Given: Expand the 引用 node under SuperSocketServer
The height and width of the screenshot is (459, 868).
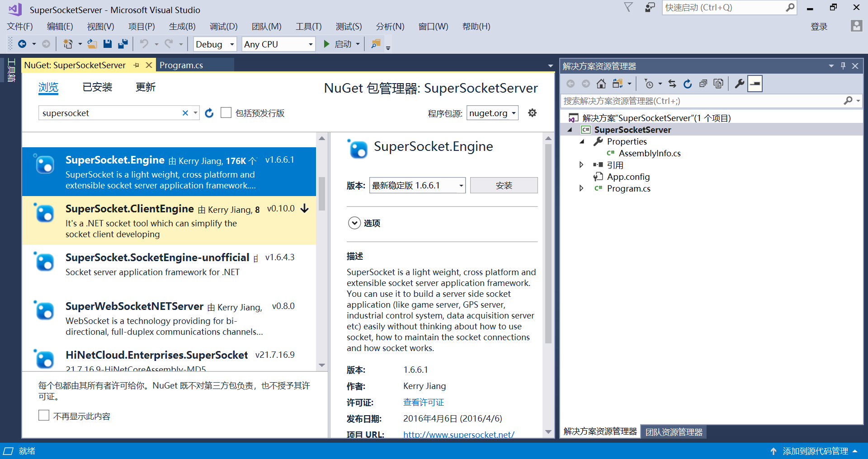Looking at the screenshot, I should click(x=581, y=164).
